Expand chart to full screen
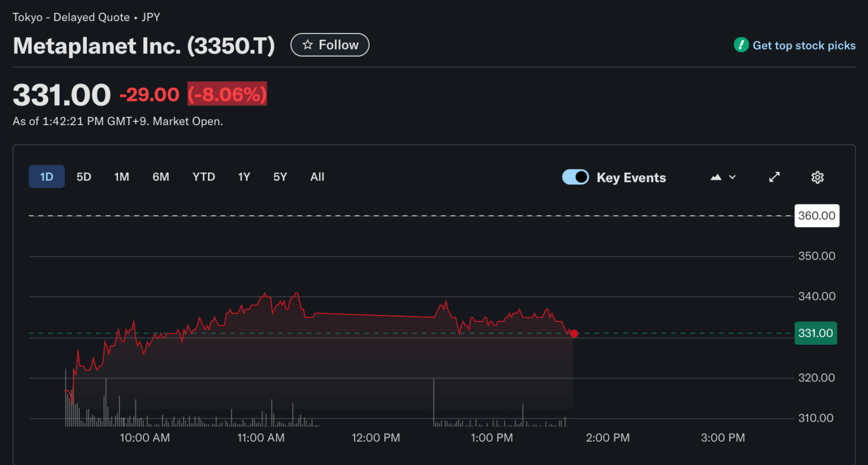Image resolution: width=868 pixels, height=465 pixels. click(x=774, y=177)
